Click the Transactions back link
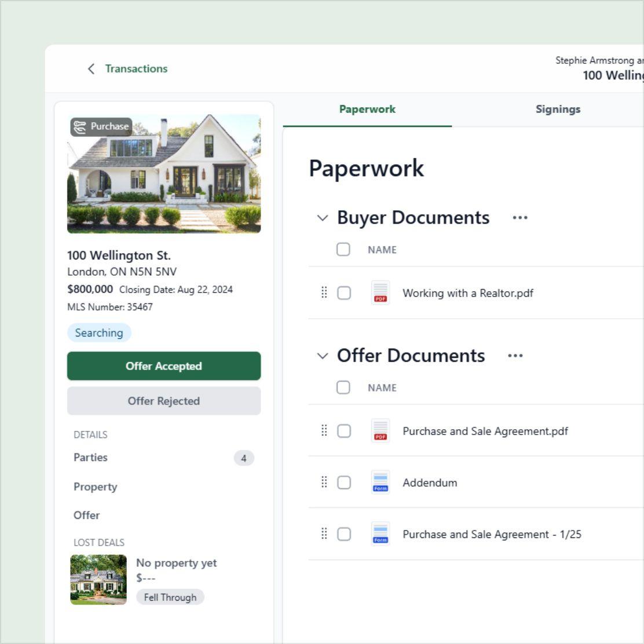644x644 pixels. (x=136, y=68)
